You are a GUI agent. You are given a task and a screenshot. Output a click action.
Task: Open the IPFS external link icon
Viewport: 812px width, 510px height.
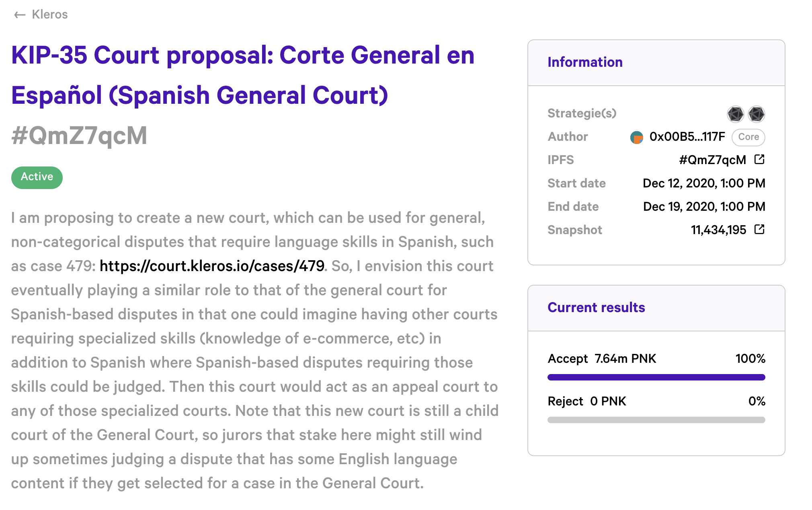759,160
